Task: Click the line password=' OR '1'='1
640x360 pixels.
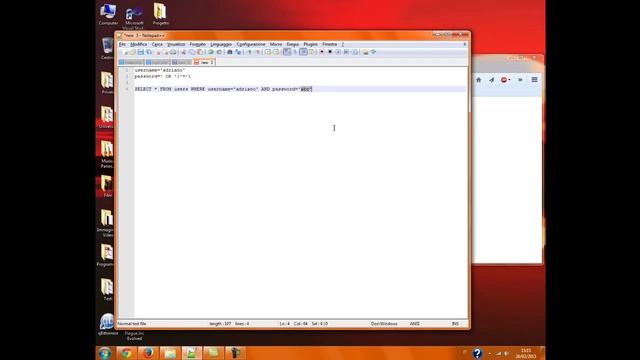Action: [162, 76]
